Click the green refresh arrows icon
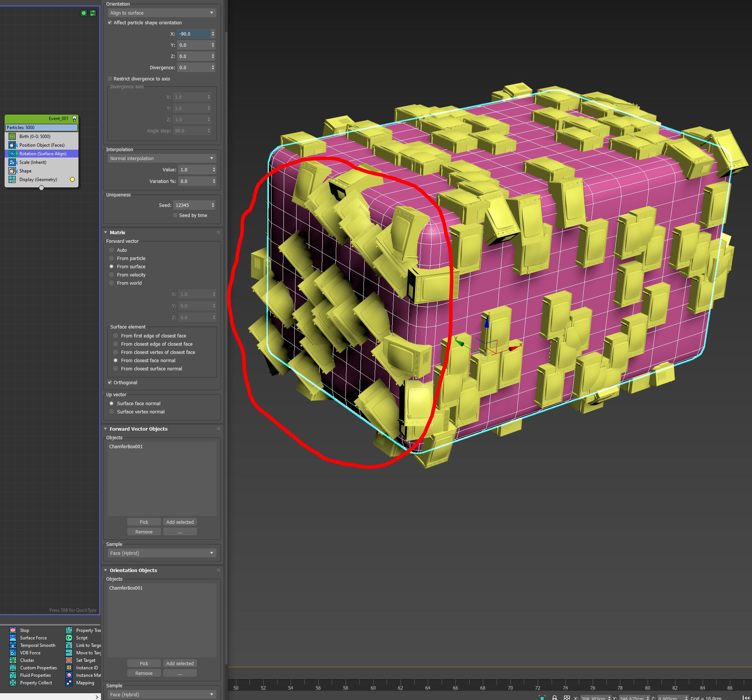The image size is (752, 700). [x=93, y=13]
